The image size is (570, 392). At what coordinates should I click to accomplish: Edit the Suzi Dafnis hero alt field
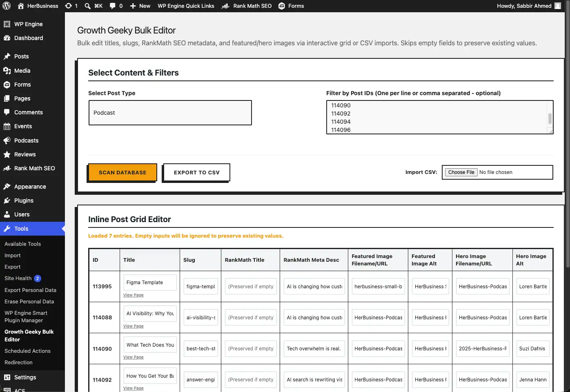pos(533,349)
